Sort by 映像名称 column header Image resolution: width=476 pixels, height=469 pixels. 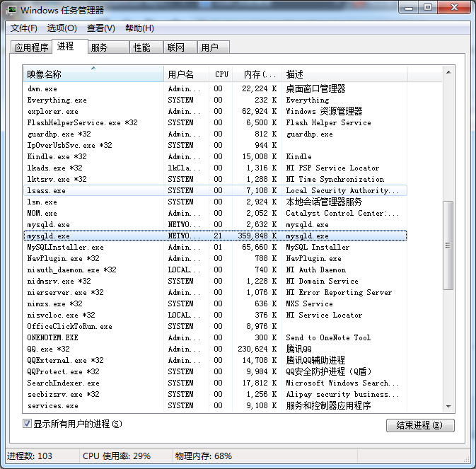(x=93, y=74)
